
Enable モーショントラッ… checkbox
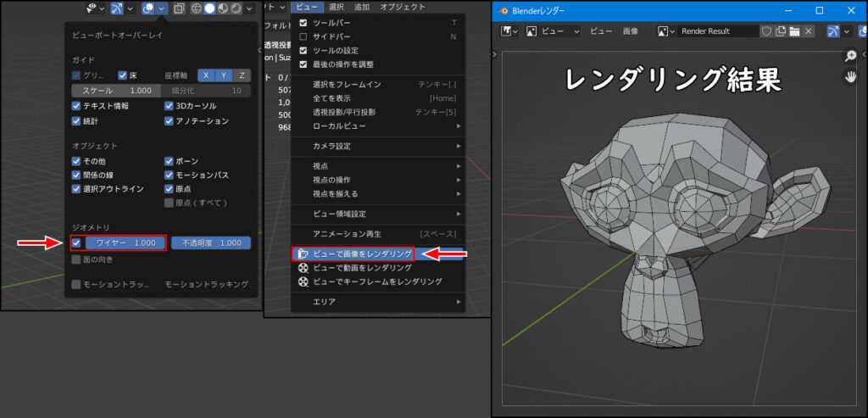pos(76,284)
